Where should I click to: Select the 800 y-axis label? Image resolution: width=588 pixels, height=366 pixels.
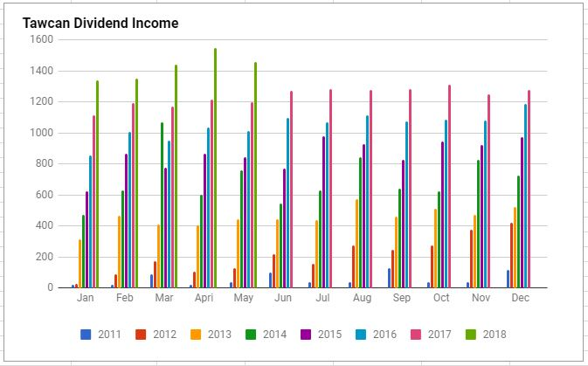(x=44, y=163)
